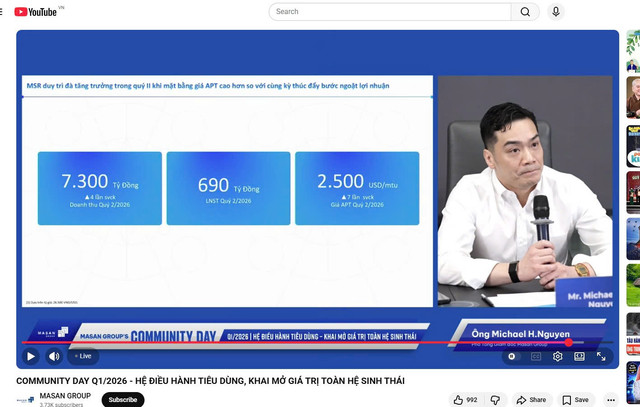Screen dimensions: 640x407
Task: Enter fullscreen mode
Action: pos(601,356)
